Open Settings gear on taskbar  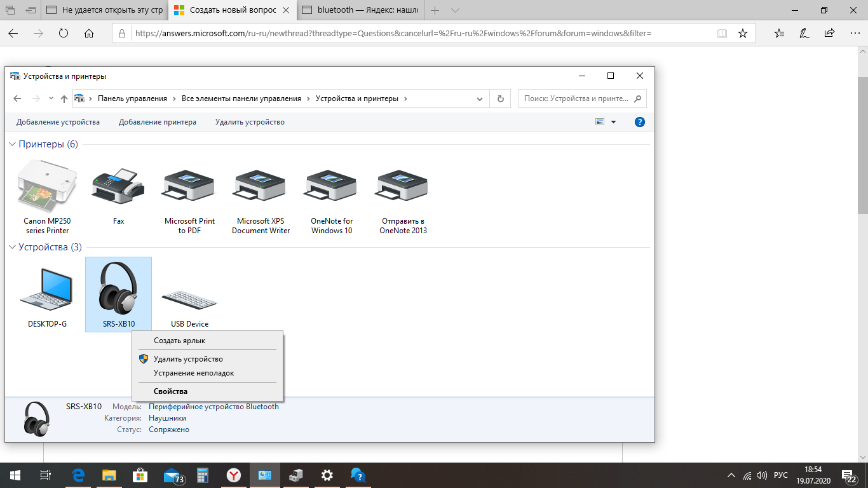[x=327, y=475]
